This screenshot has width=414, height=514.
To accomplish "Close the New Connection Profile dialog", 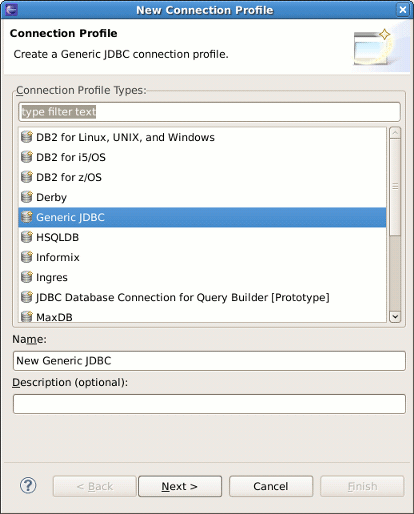I will pyautogui.click(x=403, y=10).
